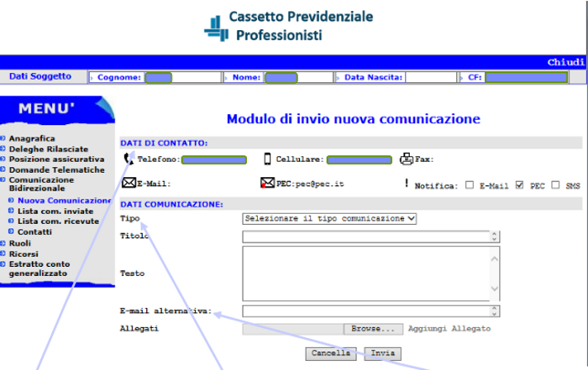Open Lista com. ricevute submenu item

[58, 221]
